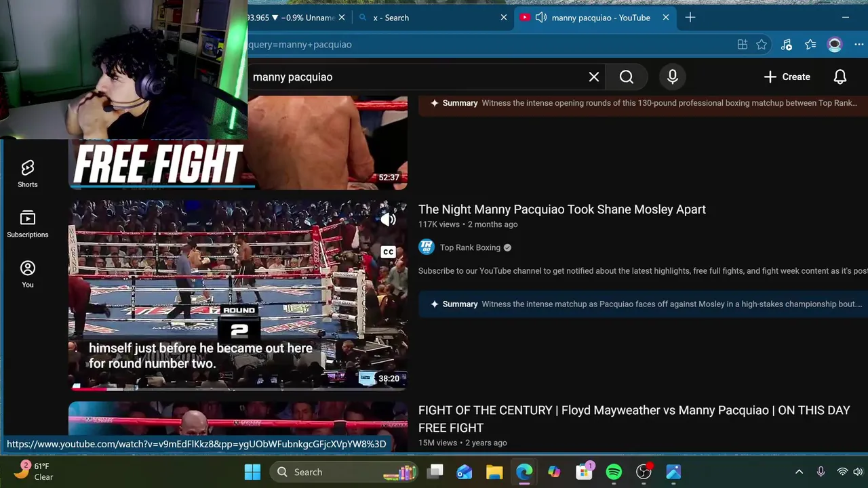Open Spotify from the taskbar
Image resolution: width=868 pixels, height=488 pixels.
[614, 472]
